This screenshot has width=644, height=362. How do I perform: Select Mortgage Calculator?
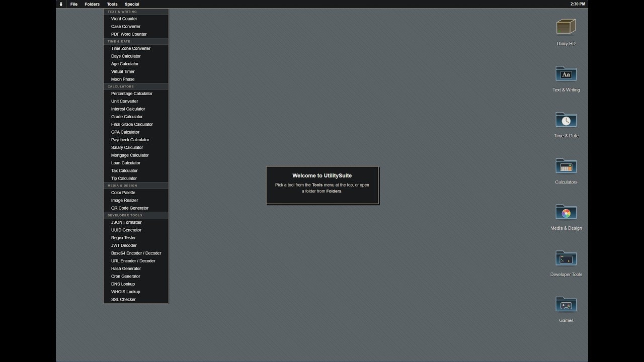click(136, 155)
